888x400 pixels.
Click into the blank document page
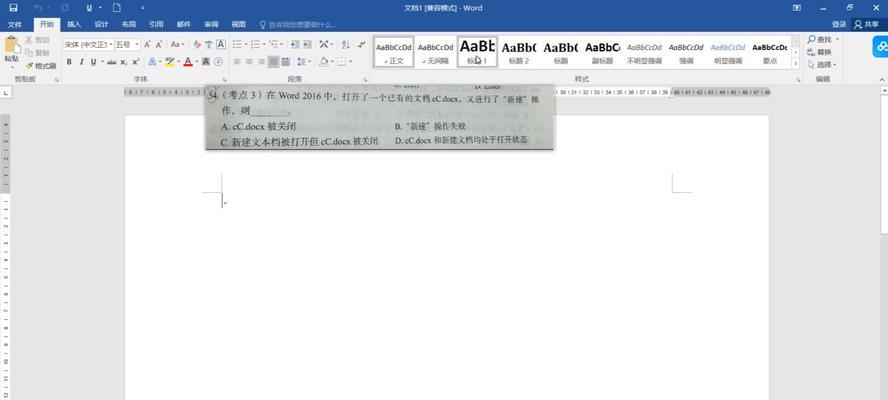coord(447,258)
